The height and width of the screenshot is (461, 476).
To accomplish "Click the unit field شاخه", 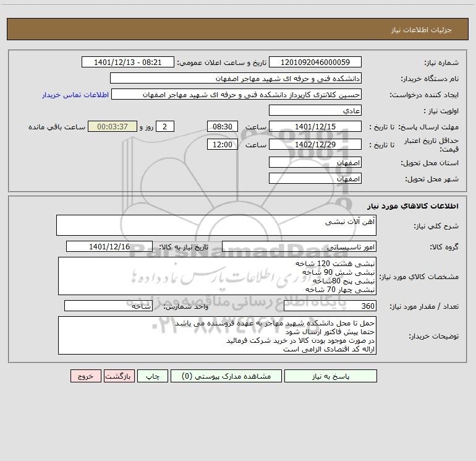I will (108, 306).
